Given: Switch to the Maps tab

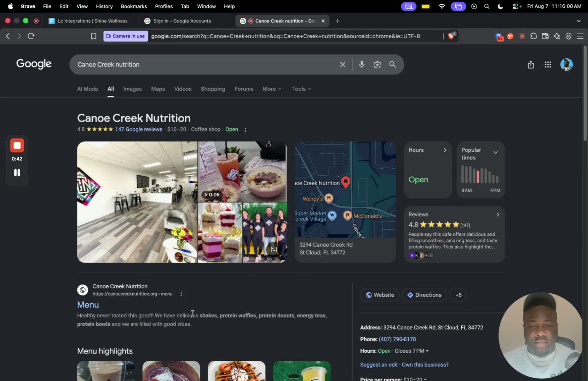Looking at the screenshot, I should tap(158, 89).
